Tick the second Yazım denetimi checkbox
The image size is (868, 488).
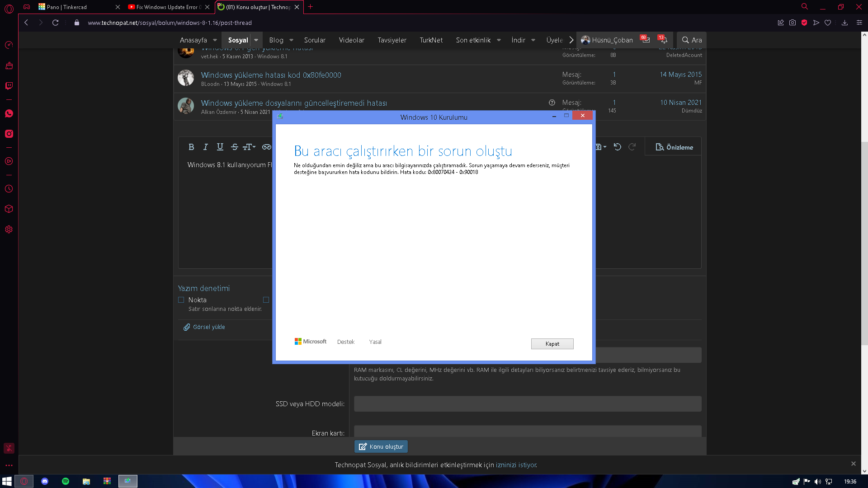tap(266, 300)
